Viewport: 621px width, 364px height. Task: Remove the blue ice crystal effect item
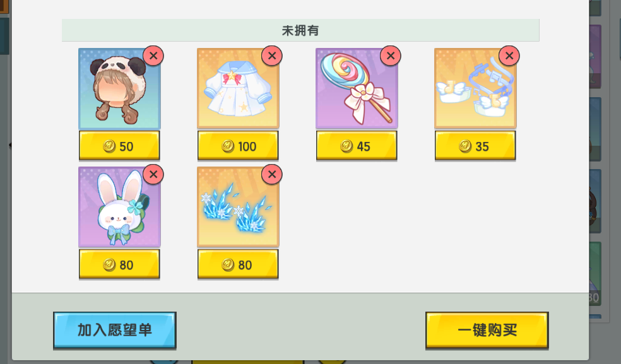pyautogui.click(x=272, y=174)
